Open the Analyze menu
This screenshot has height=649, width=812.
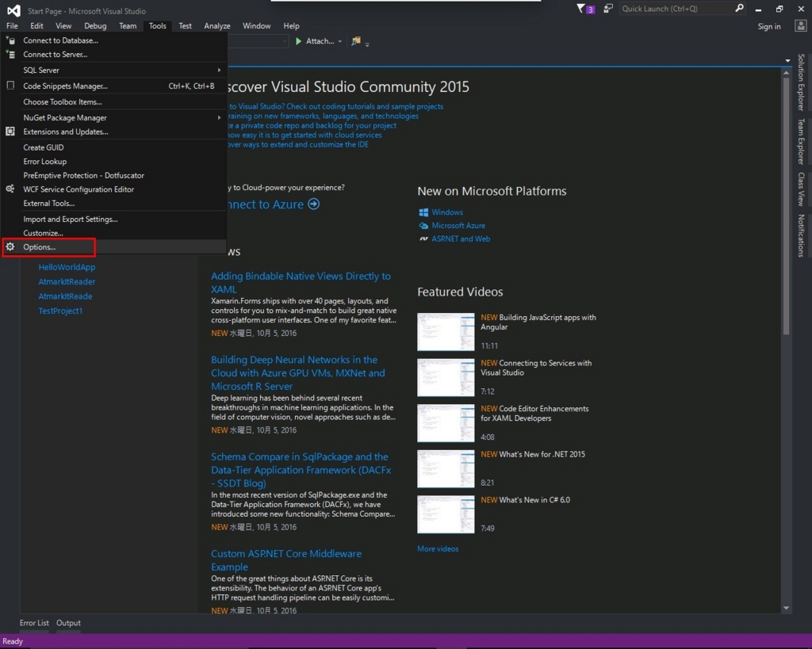pyautogui.click(x=217, y=26)
